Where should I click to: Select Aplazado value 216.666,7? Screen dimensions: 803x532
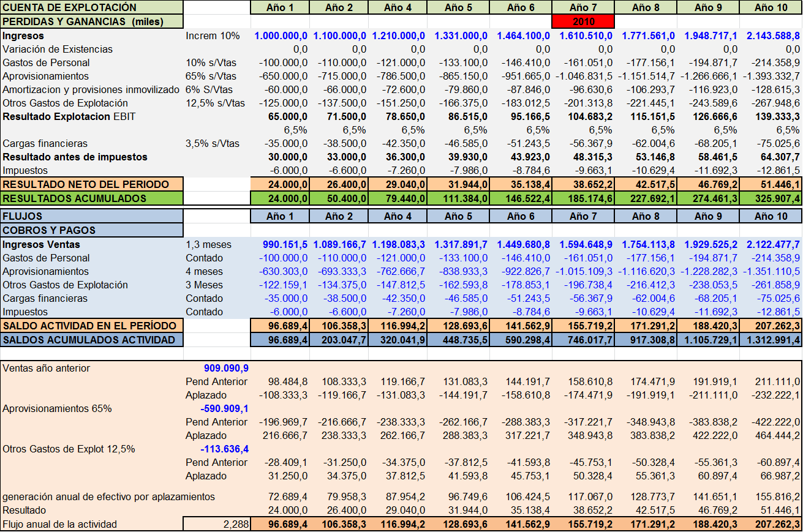coord(286,435)
